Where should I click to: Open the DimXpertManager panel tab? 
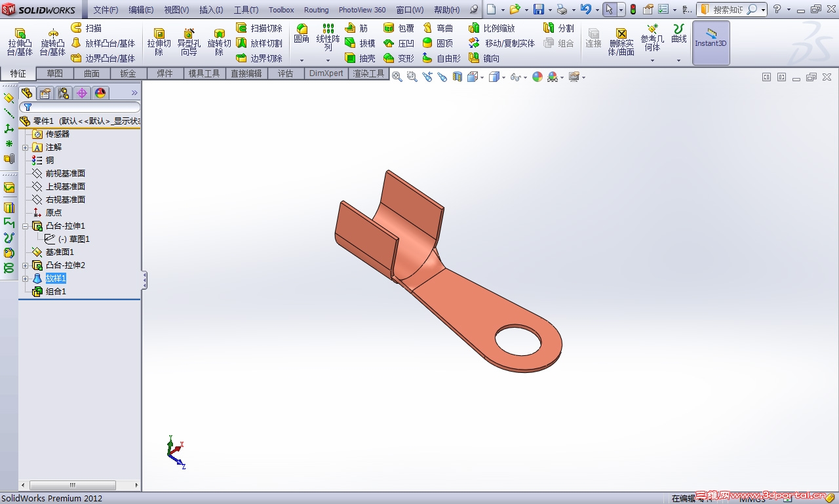point(82,93)
